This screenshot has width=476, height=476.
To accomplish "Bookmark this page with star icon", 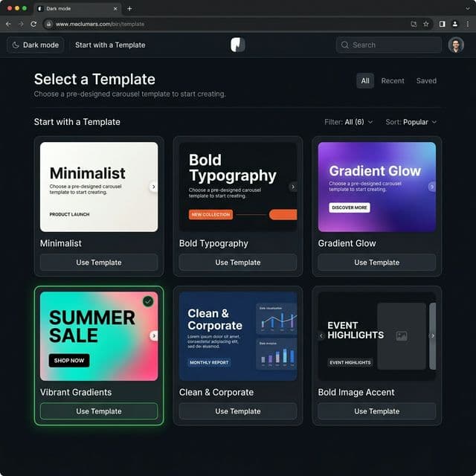I will coord(426,24).
